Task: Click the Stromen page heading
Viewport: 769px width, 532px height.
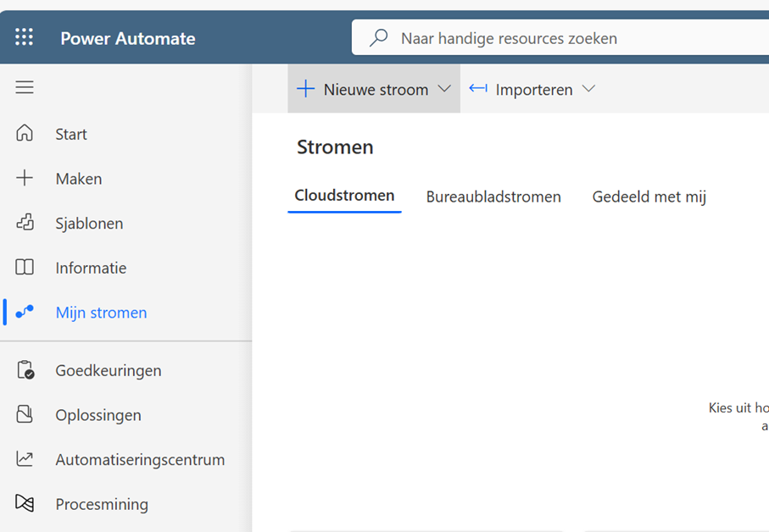Action: click(x=335, y=147)
